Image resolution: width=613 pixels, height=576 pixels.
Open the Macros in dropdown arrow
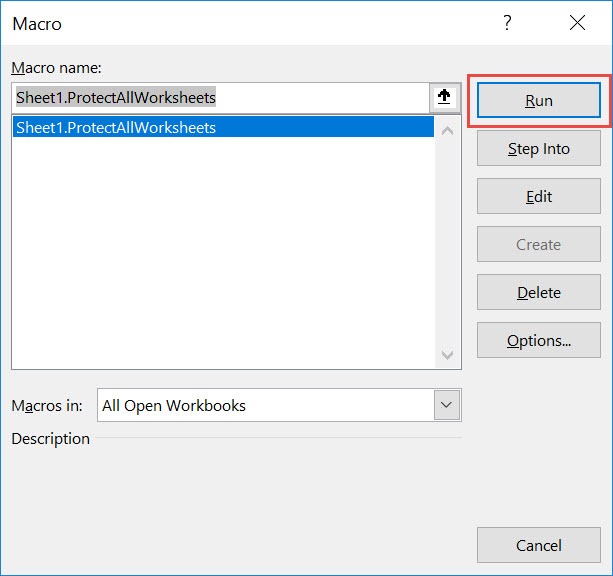(x=446, y=405)
